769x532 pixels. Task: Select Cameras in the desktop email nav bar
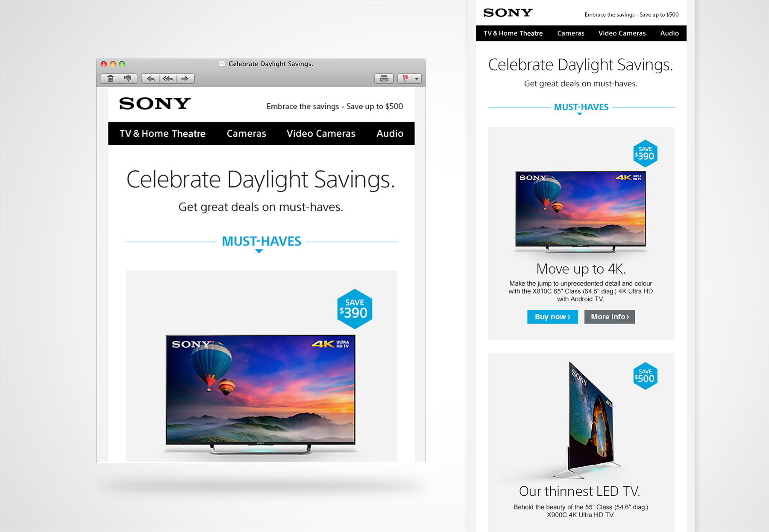point(247,134)
